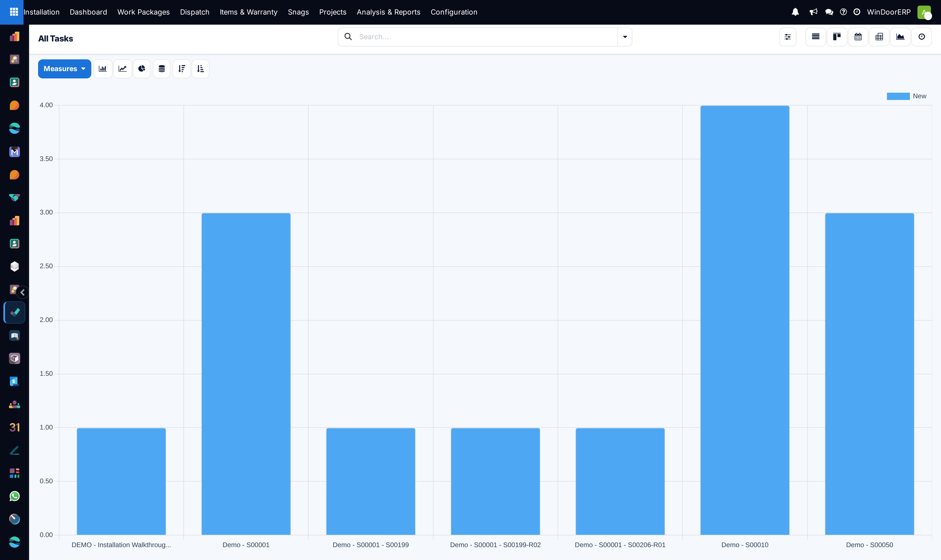Open the people group app in sidebar
The height and width of the screenshot is (560, 941).
pyautogui.click(x=14, y=404)
